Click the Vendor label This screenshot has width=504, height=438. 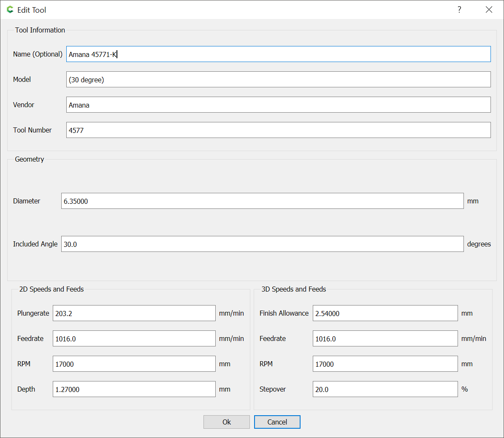pos(24,105)
